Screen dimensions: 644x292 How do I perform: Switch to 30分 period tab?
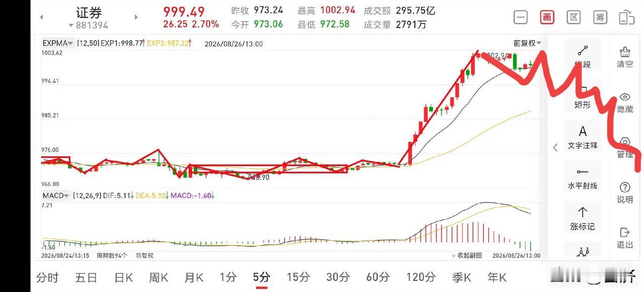pos(338,277)
